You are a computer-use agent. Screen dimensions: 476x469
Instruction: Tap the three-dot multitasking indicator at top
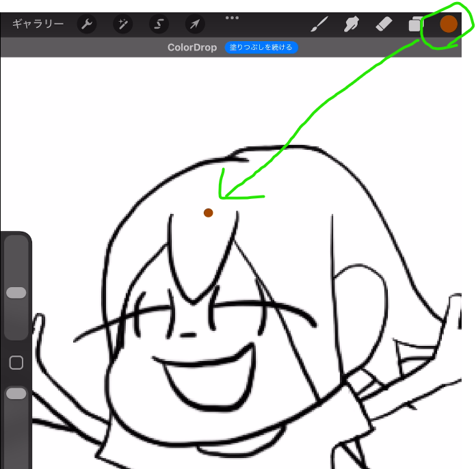(232, 18)
